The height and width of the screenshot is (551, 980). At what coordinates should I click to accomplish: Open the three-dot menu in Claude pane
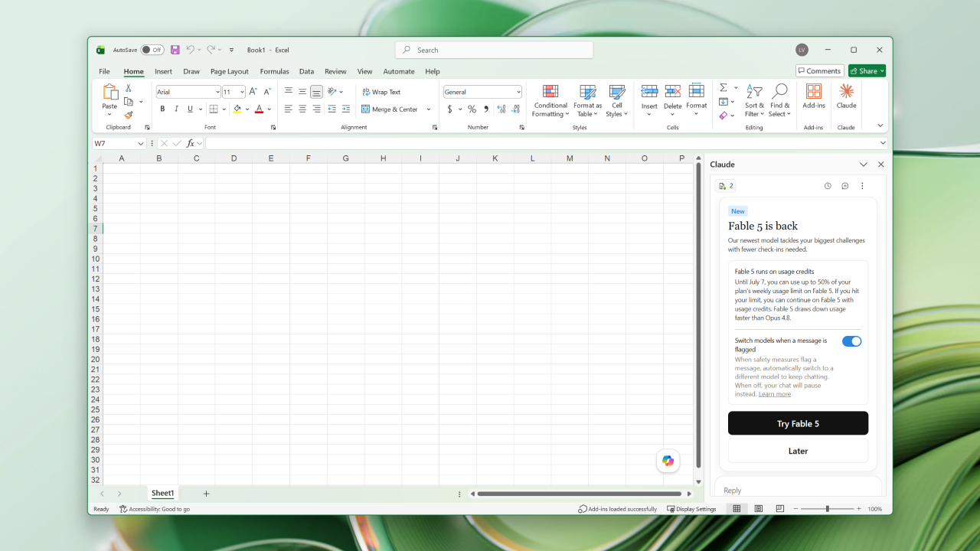click(x=862, y=186)
